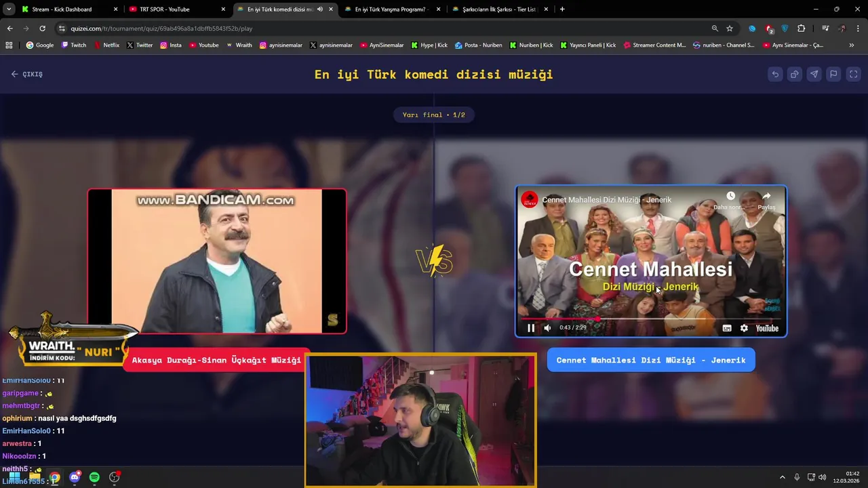Reload the current page
Screen dimensions: 868x488
coord(42,28)
